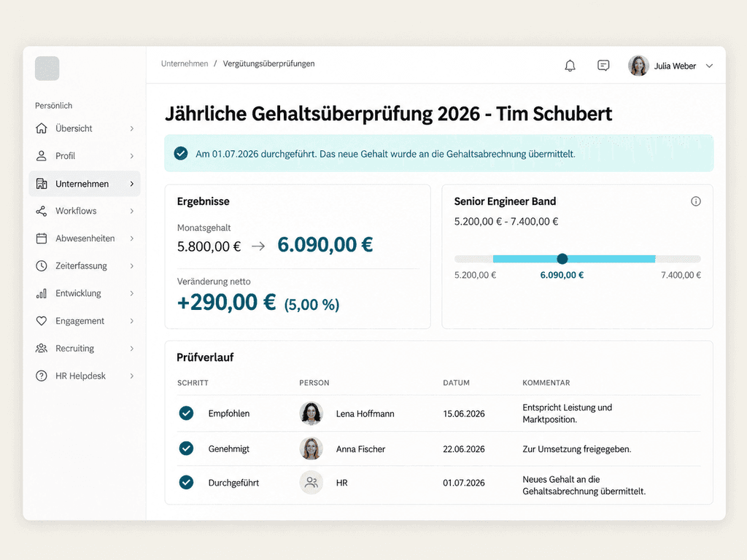The height and width of the screenshot is (560, 747).
Task: Open the Abwesenheiten menu item
Action: pyautogui.click(x=85, y=238)
